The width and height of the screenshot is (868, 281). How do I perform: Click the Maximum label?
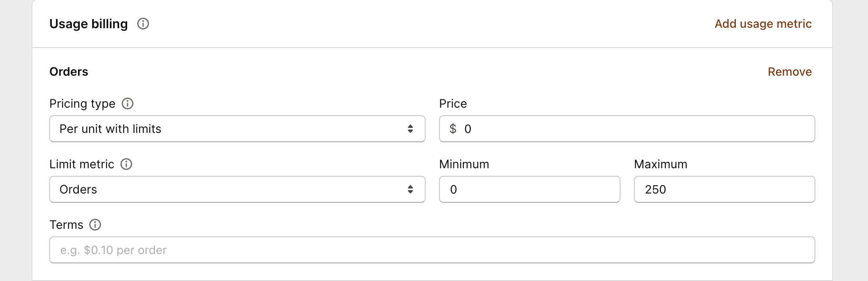click(660, 164)
